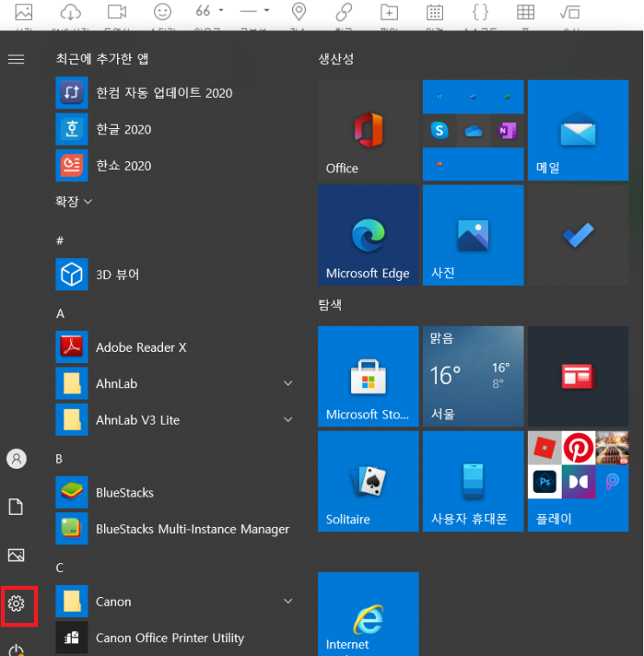Image resolution: width=644 pixels, height=656 pixels.
Task: Click the Power icon in Start sidebar
Action: 16,650
